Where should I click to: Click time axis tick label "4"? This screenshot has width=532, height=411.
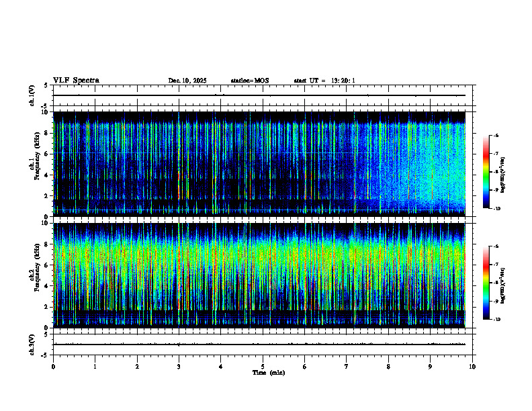coord(221,367)
